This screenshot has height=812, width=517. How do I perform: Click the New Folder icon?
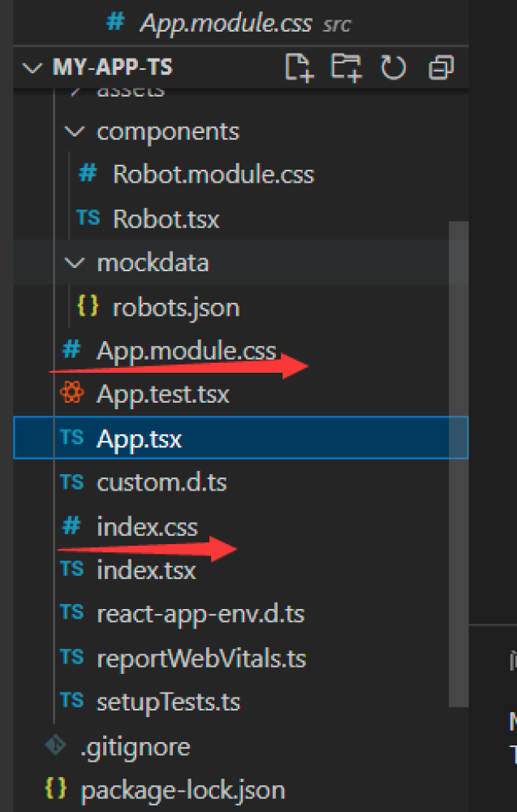pos(346,67)
